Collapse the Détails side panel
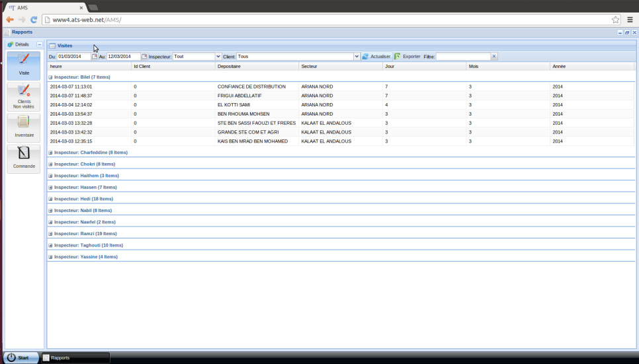The width and height of the screenshot is (639, 364). click(40, 44)
